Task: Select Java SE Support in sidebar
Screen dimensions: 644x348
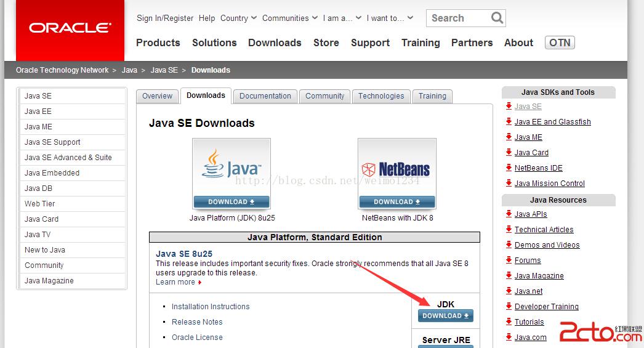Action: click(72, 142)
